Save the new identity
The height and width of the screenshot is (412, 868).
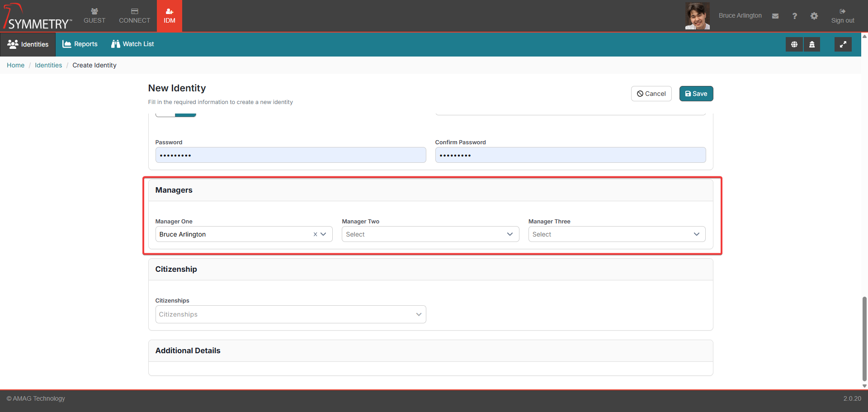click(696, 94)
